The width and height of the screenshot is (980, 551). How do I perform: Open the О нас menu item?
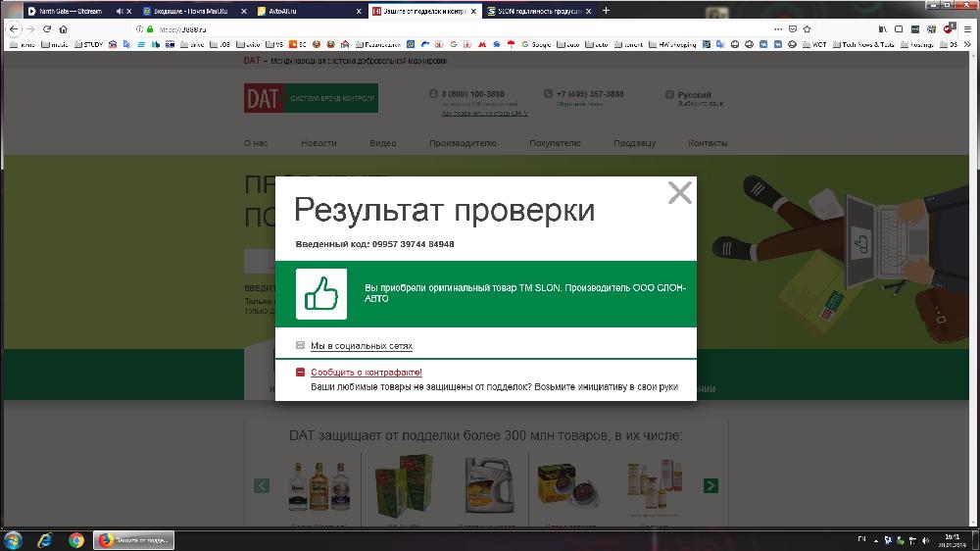pos(256,143)
